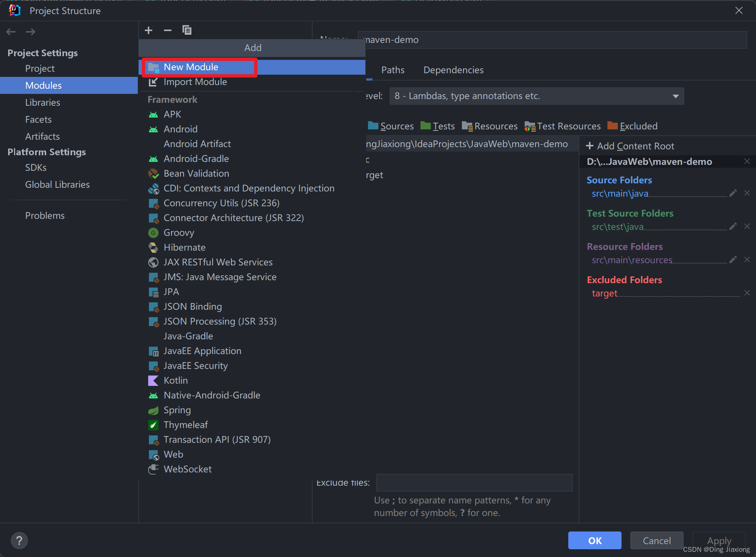Click the Copy module toolbar icon

[x=187, y=30]
